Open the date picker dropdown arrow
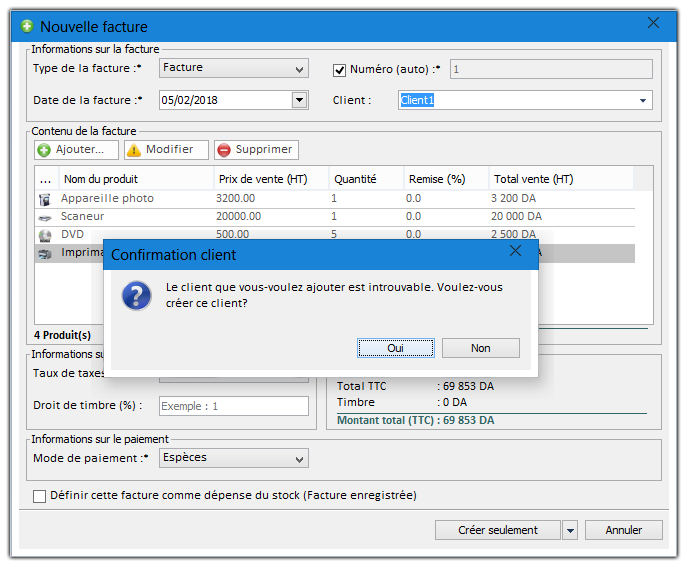687x567 pixels. 299,100
